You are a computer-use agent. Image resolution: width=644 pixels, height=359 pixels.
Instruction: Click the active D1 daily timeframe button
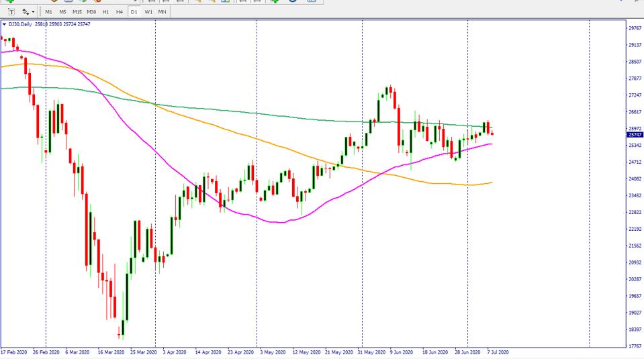[x=134, y=12]
